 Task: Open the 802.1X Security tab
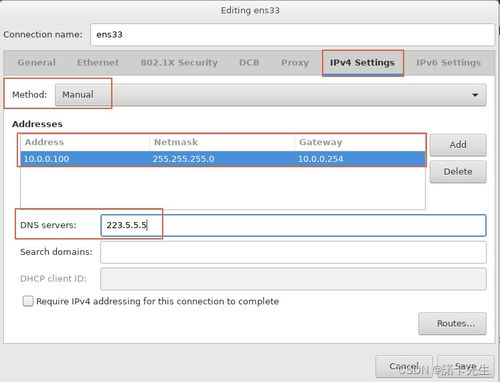[179, 63]
